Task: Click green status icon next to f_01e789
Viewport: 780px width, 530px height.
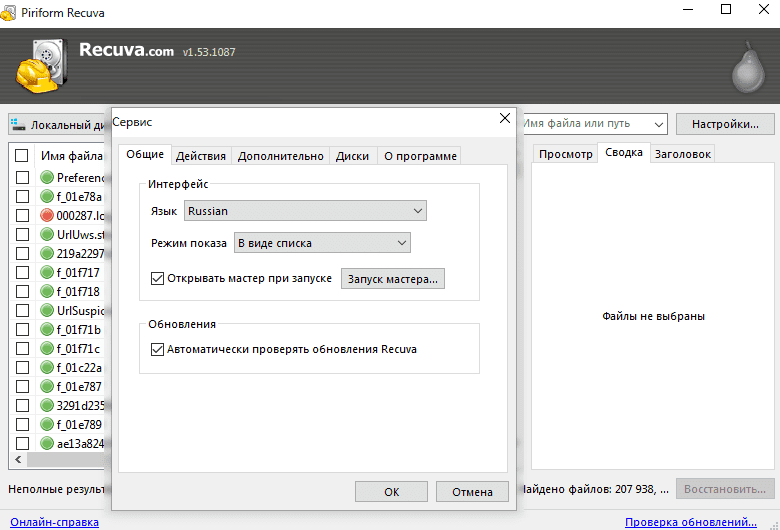Action: coord(47,424)
